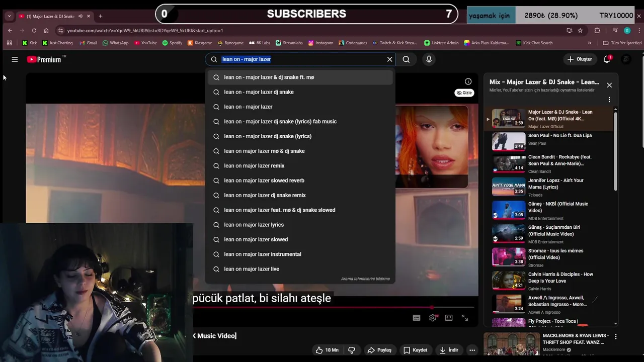Select suggestion 'lean on major lazer remix'

click(300, 166)
